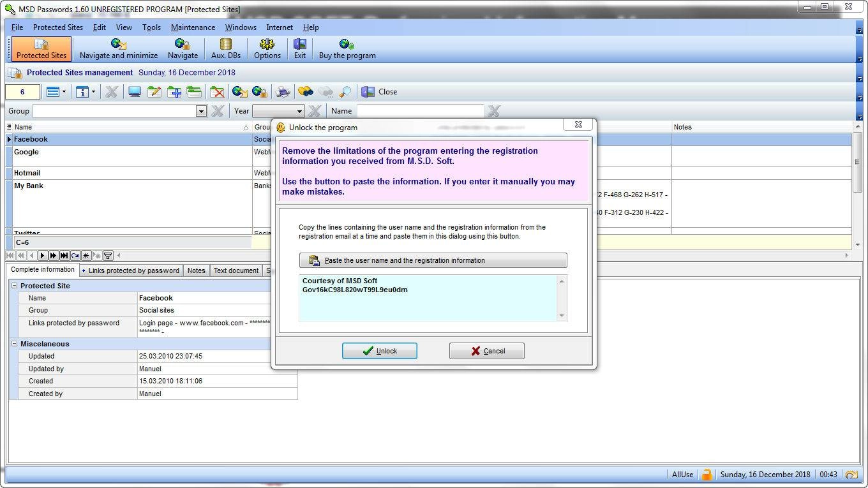This screenshot has height=488, width=868.
Task: Select the Hotmail row in the sites list
Action: tap(133, 173)
